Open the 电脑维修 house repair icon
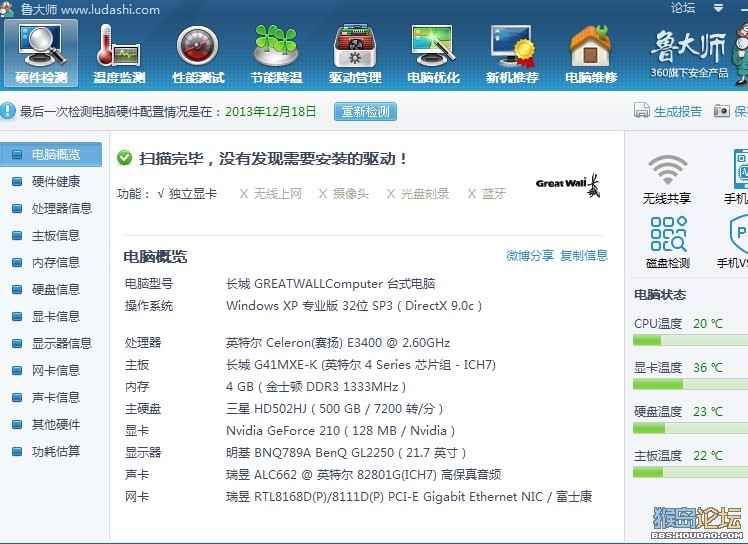This screenshot has width=748, height=544. coord(591,53)
